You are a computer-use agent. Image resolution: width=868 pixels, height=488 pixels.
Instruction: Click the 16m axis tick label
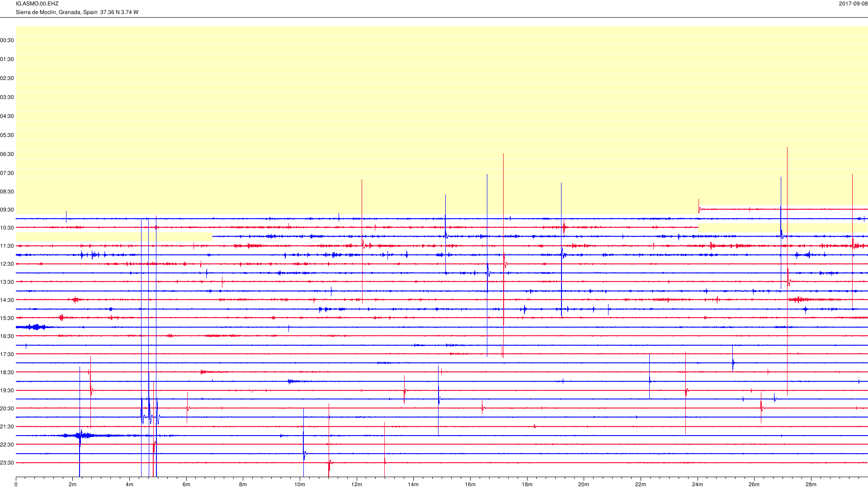click(x=470, y=484)
